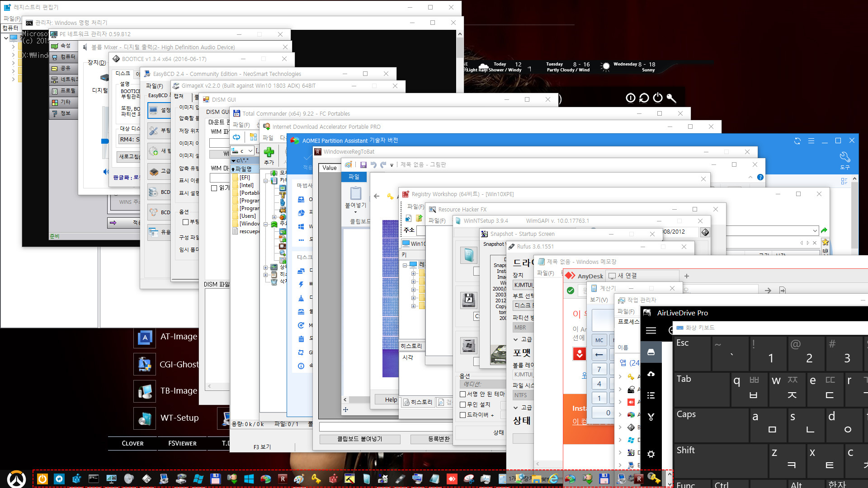Click the AnyDesk add tab plus button

click(686, 276)
